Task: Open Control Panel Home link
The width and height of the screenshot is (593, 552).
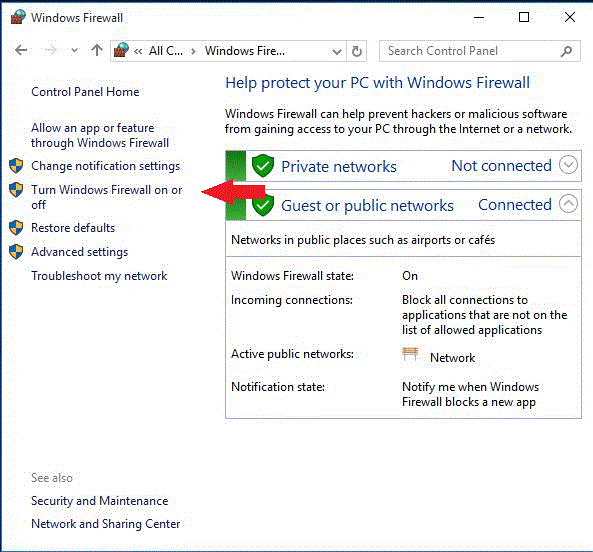Action: tap(85, 92)
